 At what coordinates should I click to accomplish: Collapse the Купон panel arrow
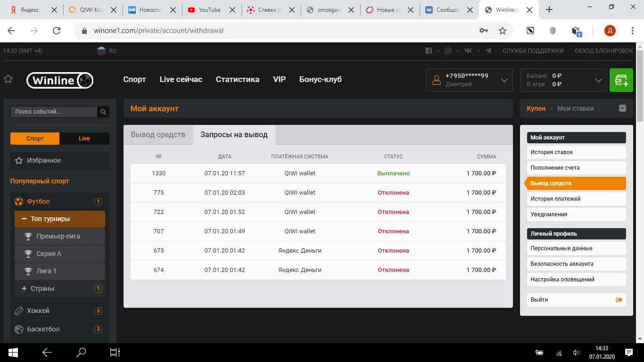coord(622,108)
